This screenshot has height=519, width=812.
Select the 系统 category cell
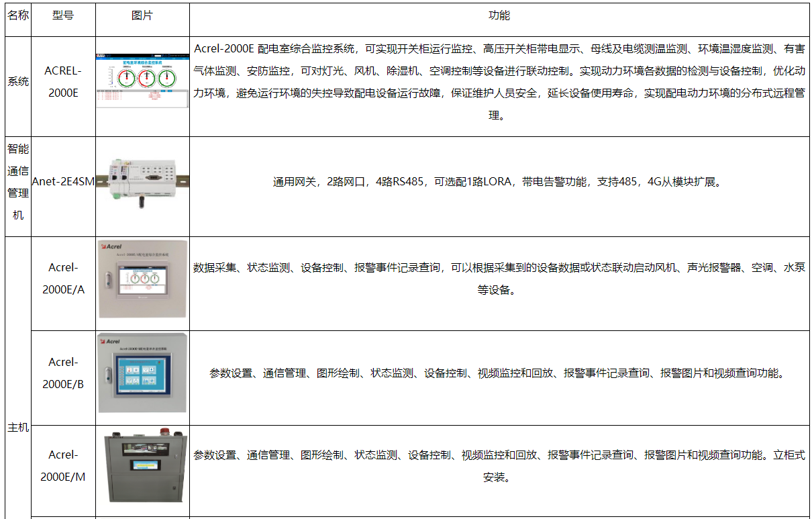(18, 81)
